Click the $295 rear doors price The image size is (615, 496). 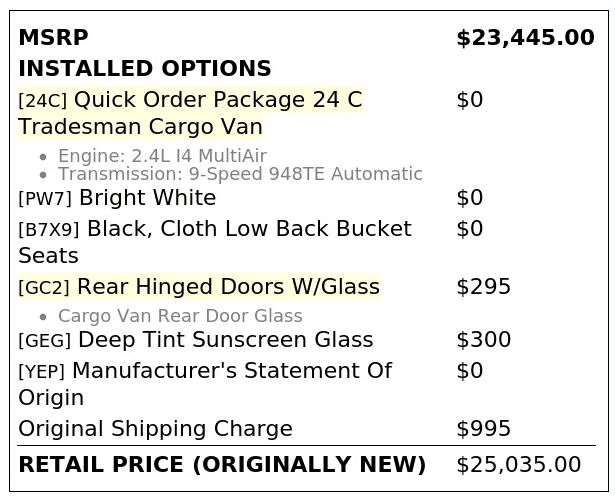click(x=484, y=287)
